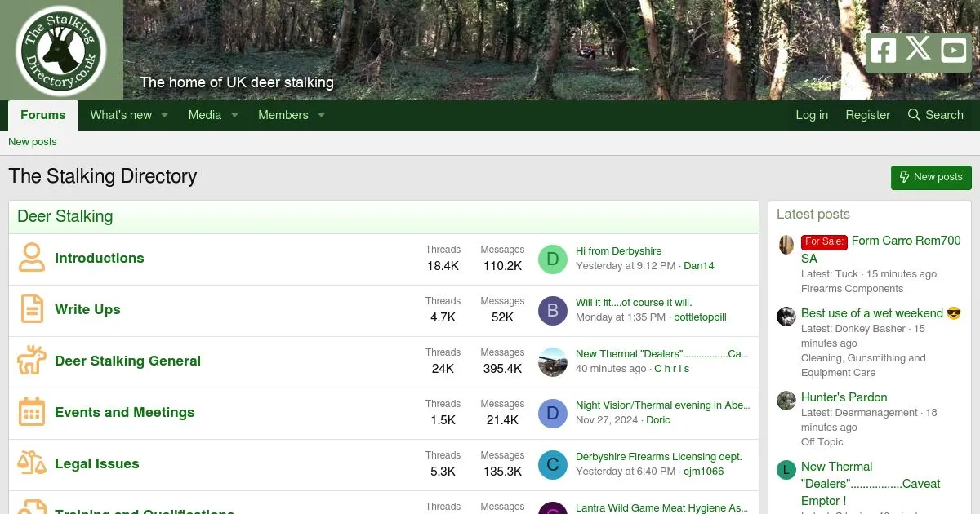Open 'Best use of a wet weekend' post

coord(881,313)
